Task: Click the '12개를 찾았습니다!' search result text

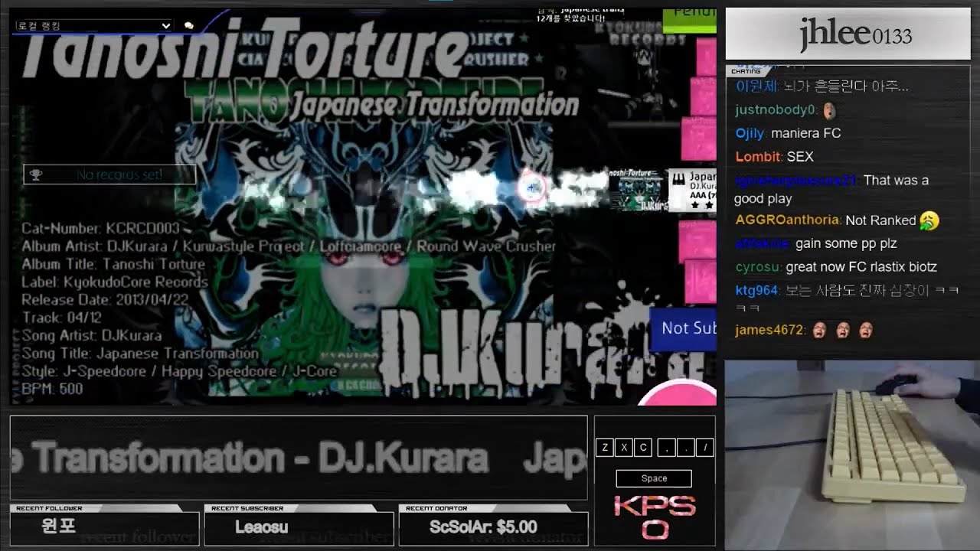Action: click(x=570, y=18)
